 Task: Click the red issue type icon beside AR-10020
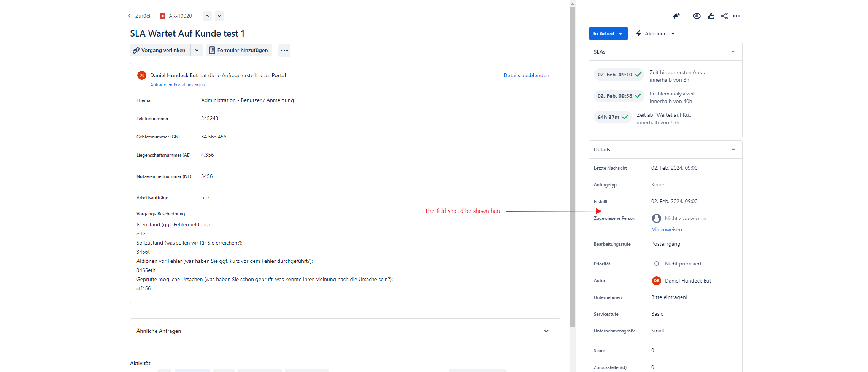[x=163, y=16]
